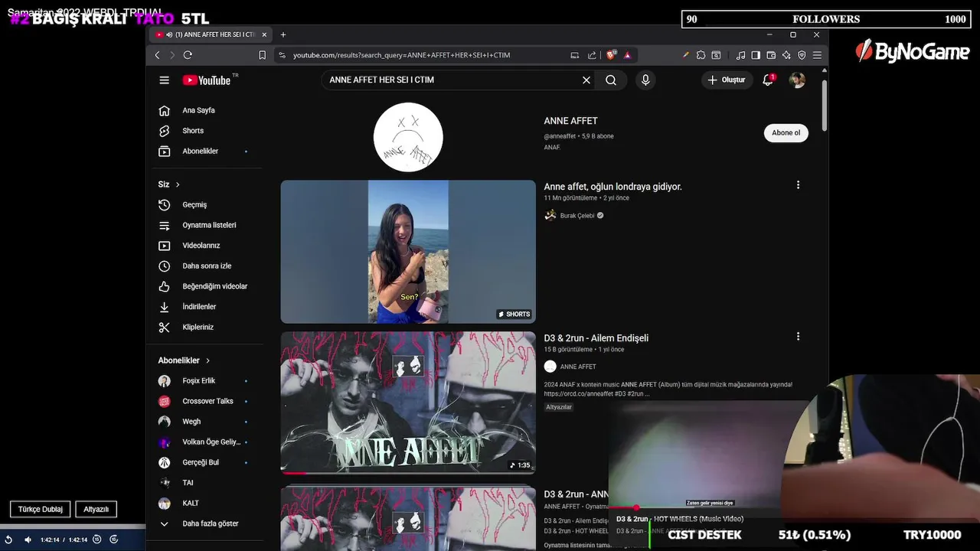Image resolution: width=980 pixels, height=551 pixels.
Task: Open Brave Leo AI sparkle icon
Action: [786, 55]
